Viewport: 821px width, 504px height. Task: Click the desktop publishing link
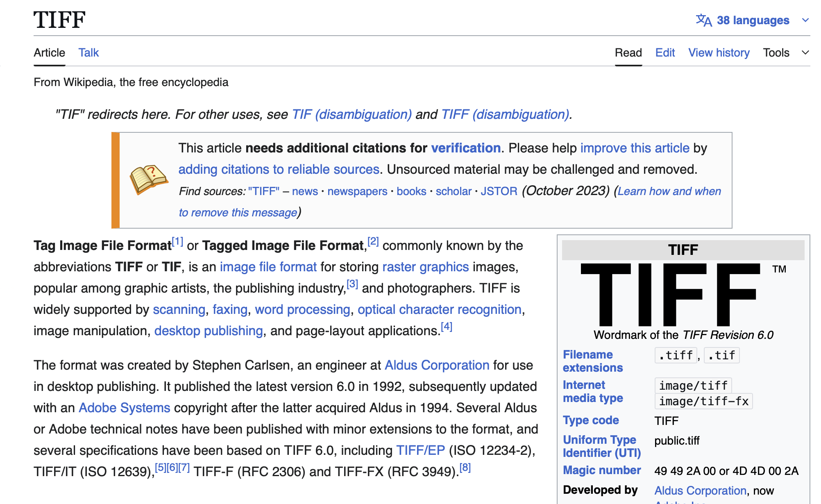(x=209, y=330)
